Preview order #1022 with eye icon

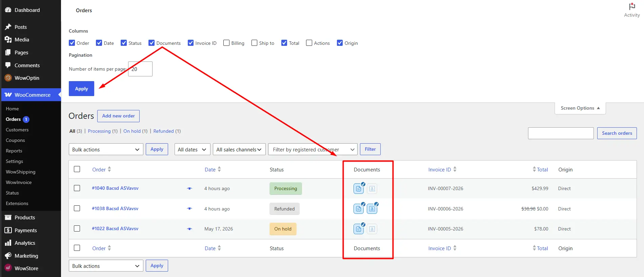tap(189, 229)
